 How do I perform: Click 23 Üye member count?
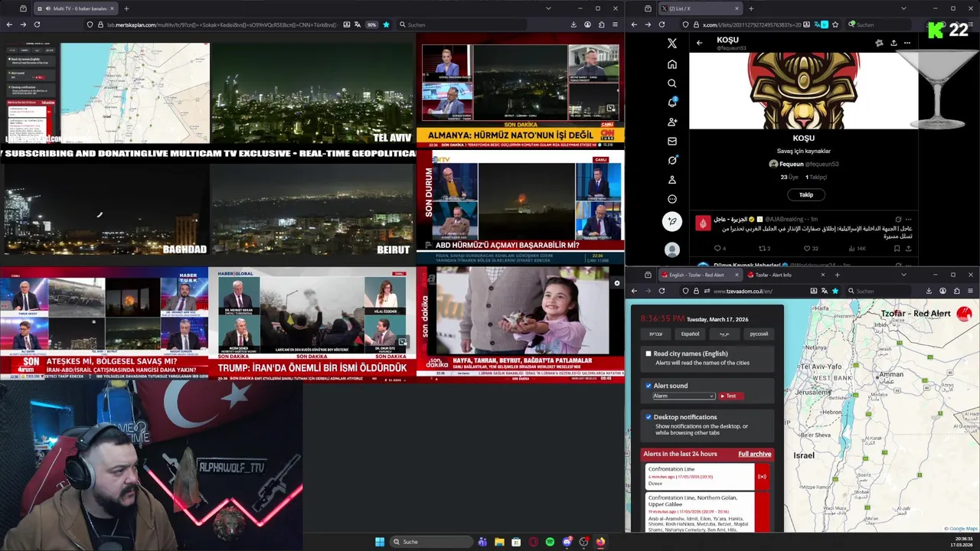(789, 177)
